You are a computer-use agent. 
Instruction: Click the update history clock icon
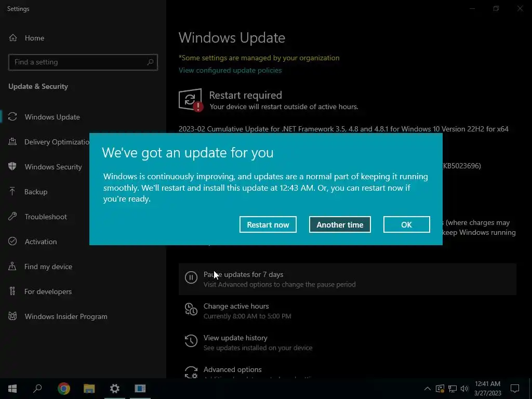(191, 341)
